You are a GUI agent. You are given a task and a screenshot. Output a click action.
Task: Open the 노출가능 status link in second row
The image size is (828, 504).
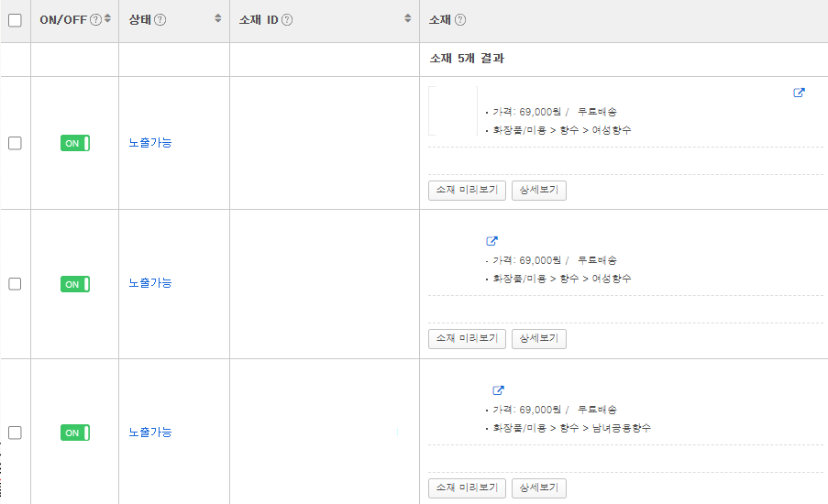150,283
